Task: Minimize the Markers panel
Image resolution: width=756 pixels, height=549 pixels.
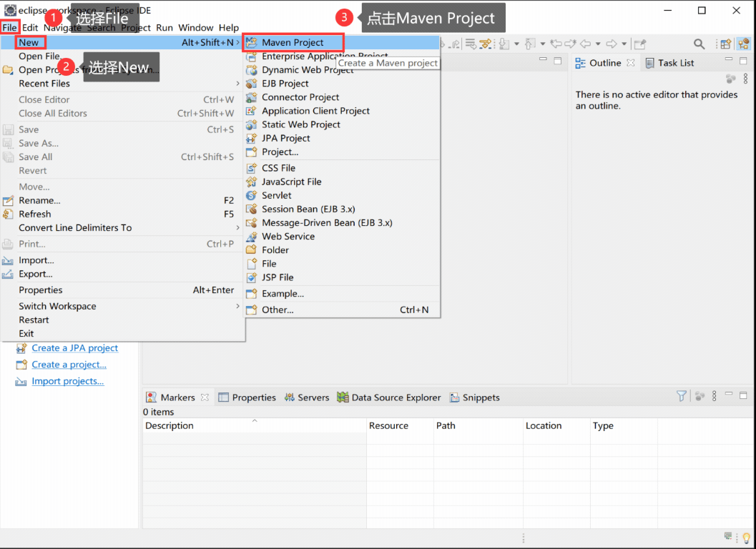Action: click(729, 394)
